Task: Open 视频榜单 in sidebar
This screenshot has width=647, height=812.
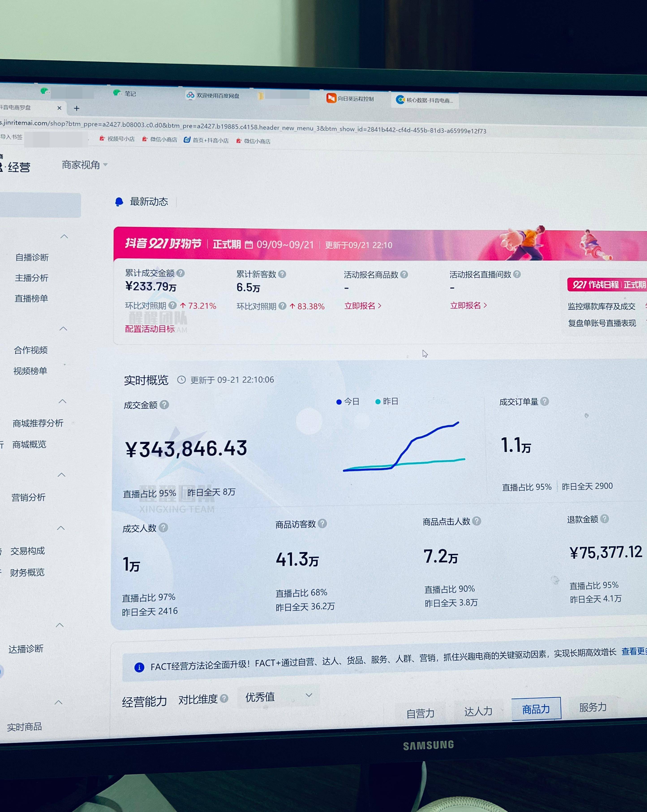Action: [30, 371]
